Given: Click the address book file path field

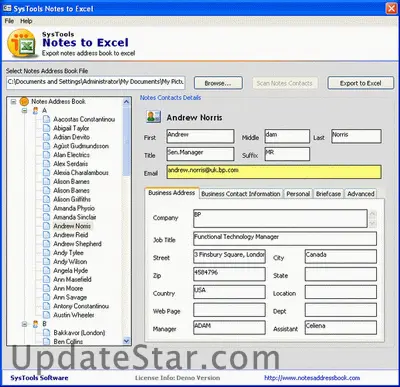Looking at the screenshot, I should [x=96, y=83].
